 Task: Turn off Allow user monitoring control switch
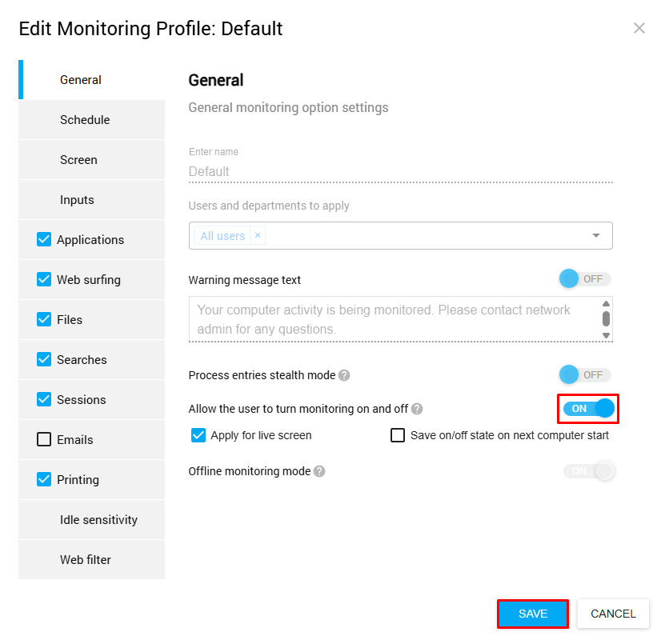pos(588,409)
